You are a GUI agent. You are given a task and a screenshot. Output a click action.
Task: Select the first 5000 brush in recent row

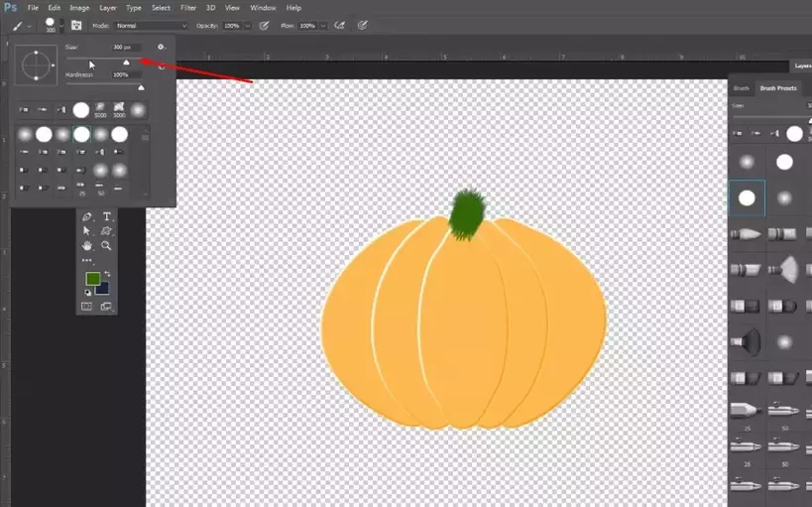point(100,110)
